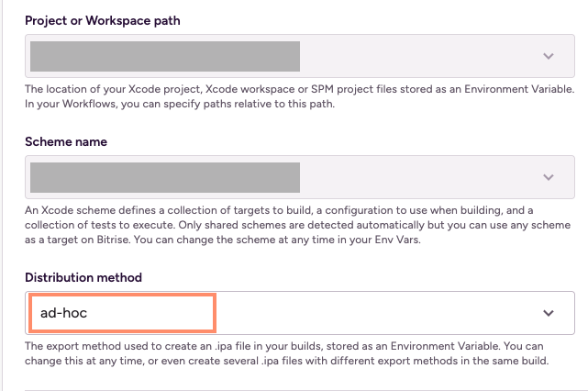The height and width of the screenshot is (391, 588).
Task: Expand the Scheme name dropdown
Action: tap(413, 177)
